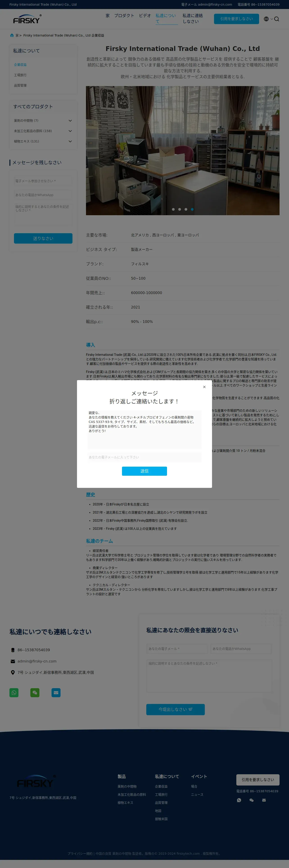
Task: Click the 今提出しなさい submit button
Action: point(175,709)
